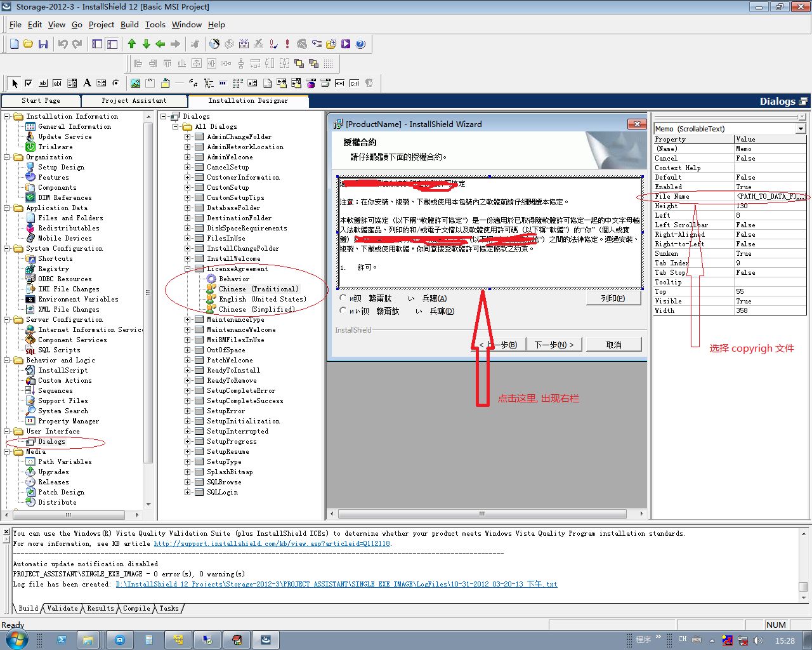This screenshot has width=812, height=650.
Task: Click the Help question mark toolbar icon
Action: [360, 44]
